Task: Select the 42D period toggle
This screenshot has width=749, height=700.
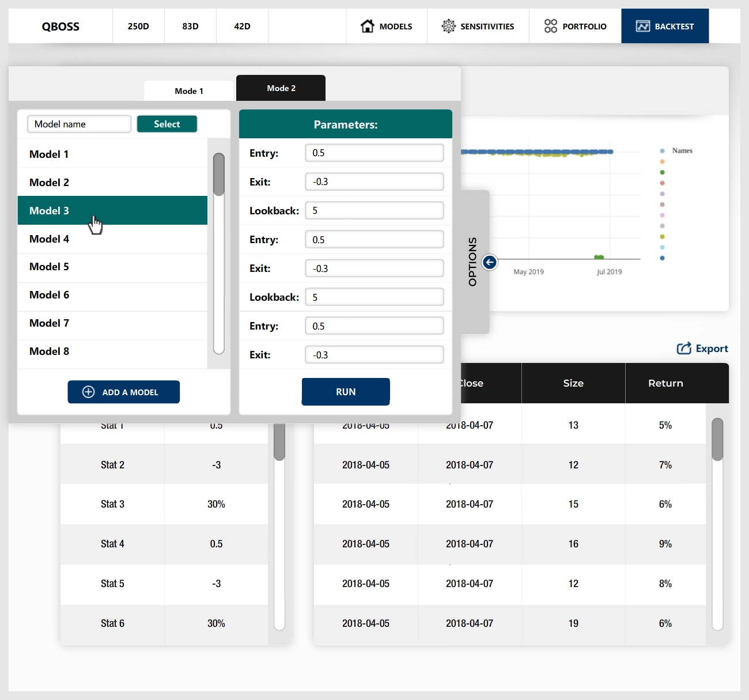Action: click(x=242, y=26)
